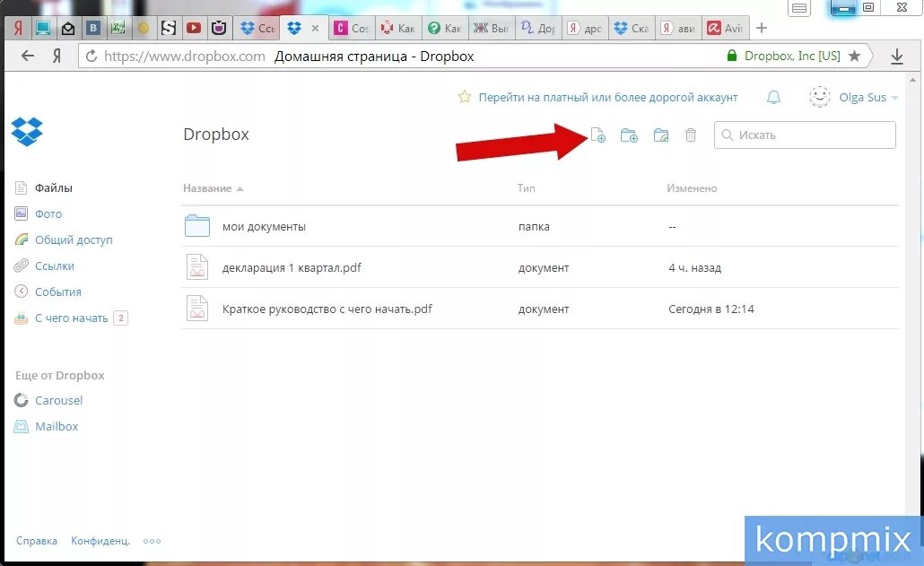The height and width of the screenshot is (566, 924).
Task: Open the Olga Sus account dropdown
Action: coord(868,97)
